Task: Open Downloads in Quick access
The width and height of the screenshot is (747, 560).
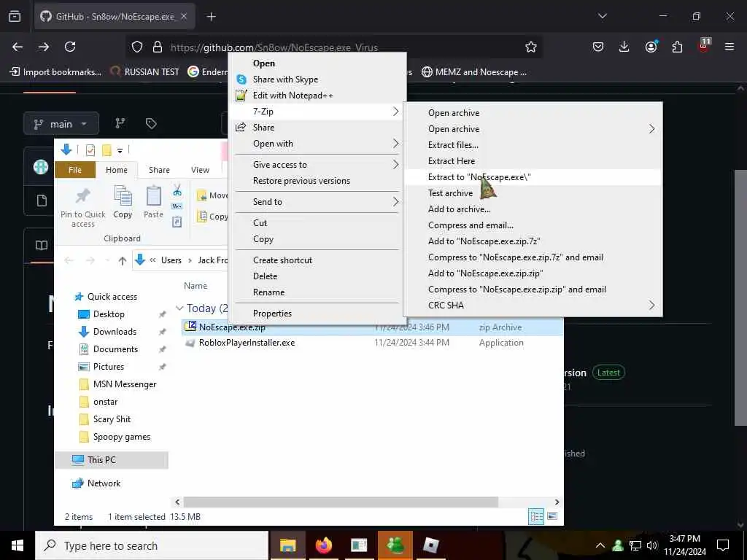Action: click(x=115, y=332)
